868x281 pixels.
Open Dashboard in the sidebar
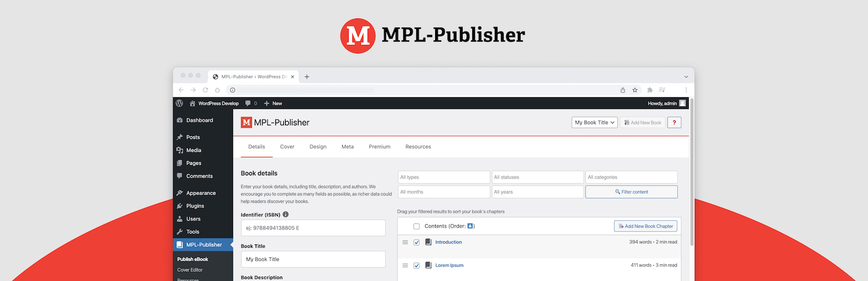[203, 120]
